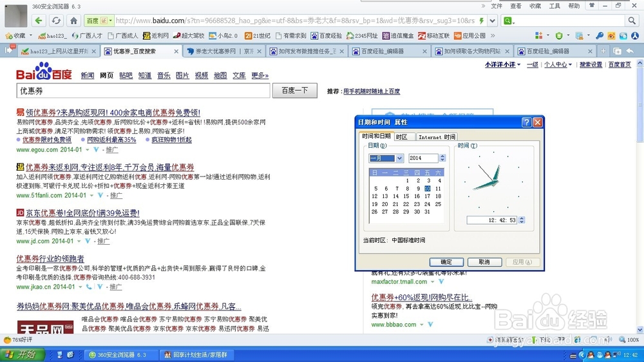This screenshot has height=362, width=644.
Task: Reload the page with the refresh icon
Action: click(56, 21)
